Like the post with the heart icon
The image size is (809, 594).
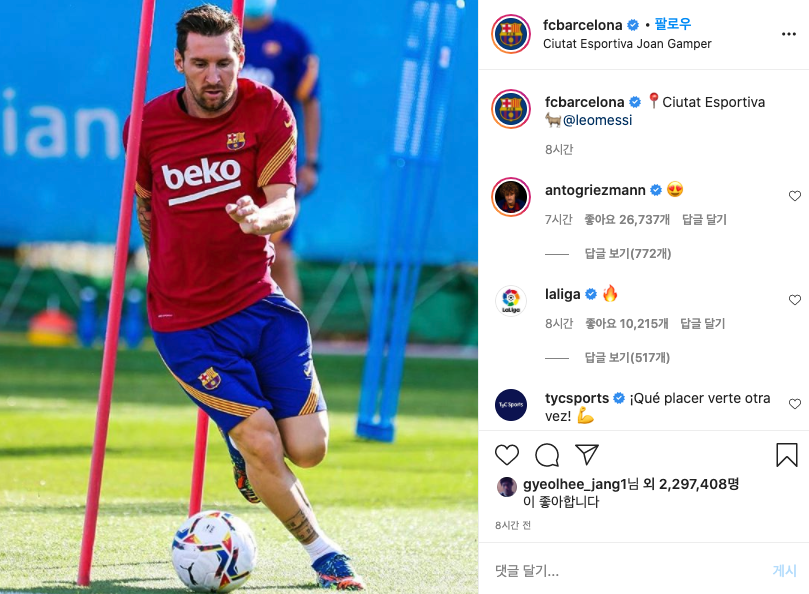507,455
